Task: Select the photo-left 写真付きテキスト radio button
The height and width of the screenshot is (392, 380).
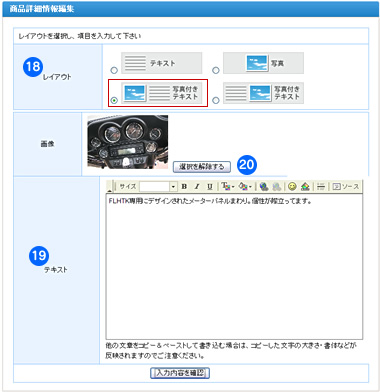Action: (114, 100)
